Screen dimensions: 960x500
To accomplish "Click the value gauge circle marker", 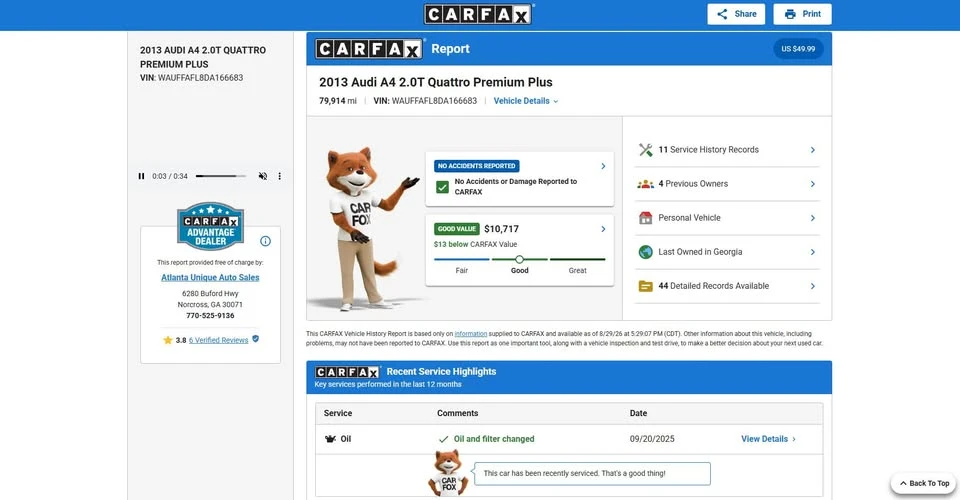I will click(x=519, y=259).
